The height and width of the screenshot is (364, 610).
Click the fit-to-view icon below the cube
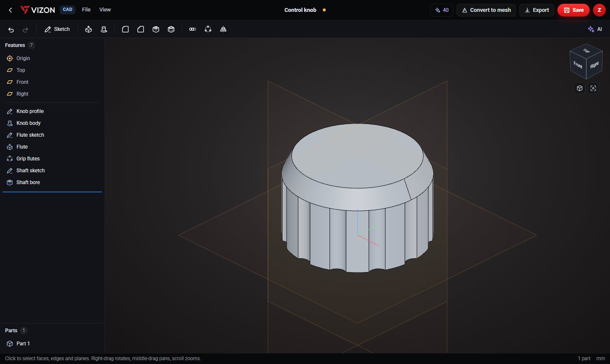tap(593, 88)
